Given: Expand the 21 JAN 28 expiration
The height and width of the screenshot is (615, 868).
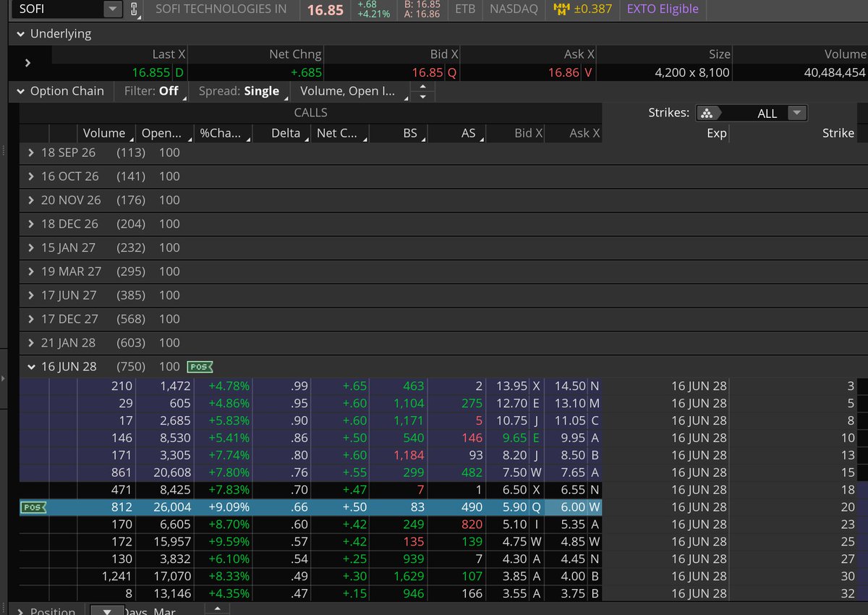Looking at the screenshot, I should tap(30, 343).
